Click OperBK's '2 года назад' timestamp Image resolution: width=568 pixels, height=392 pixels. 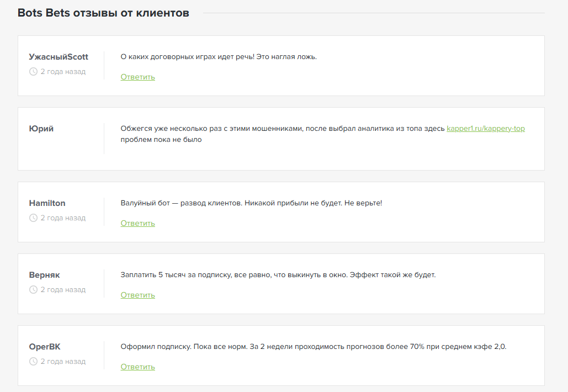[63, 362]
